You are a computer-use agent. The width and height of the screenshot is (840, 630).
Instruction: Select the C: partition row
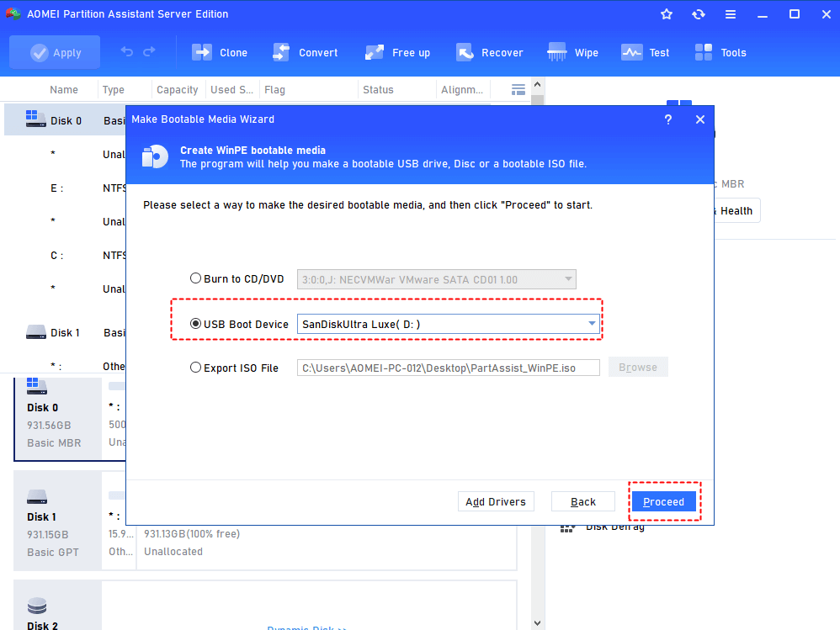click(66, 256)
